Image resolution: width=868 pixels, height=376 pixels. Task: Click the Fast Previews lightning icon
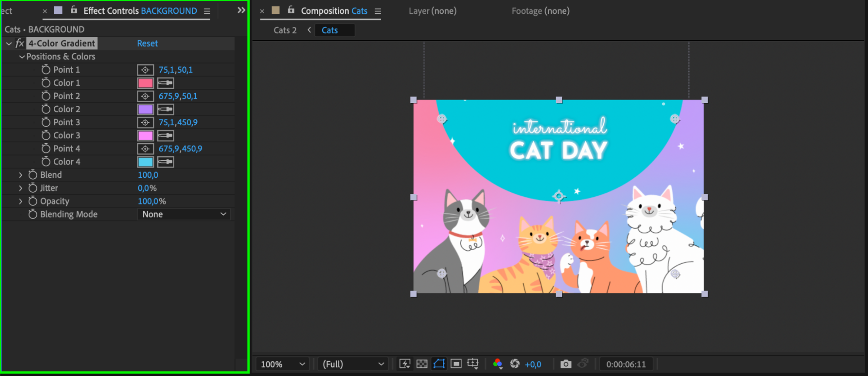(405, 364)
